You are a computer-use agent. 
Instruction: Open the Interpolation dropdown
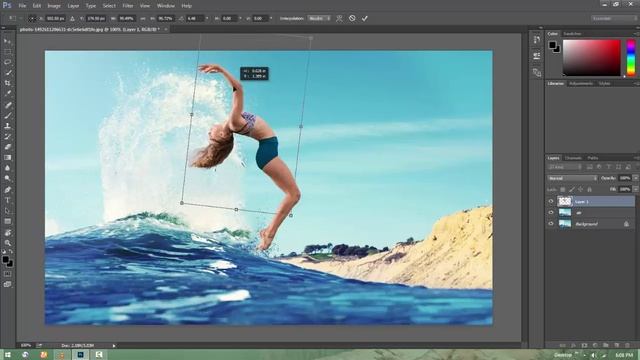(x=319, y=18)
